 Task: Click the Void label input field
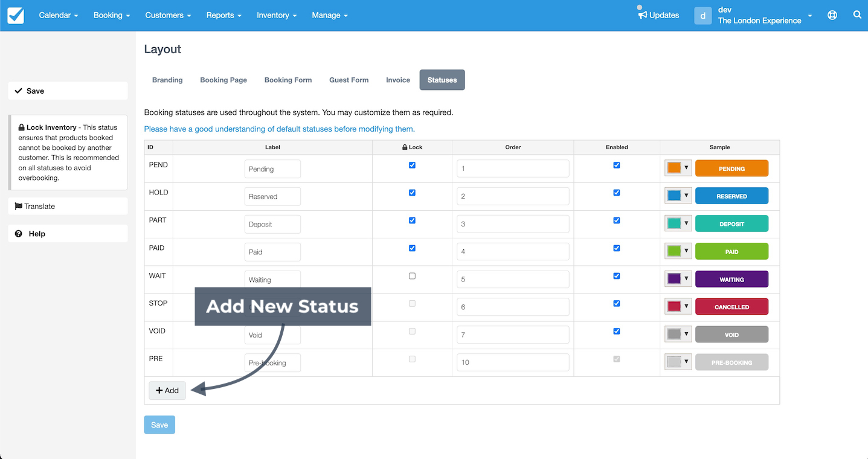point(272,335)
